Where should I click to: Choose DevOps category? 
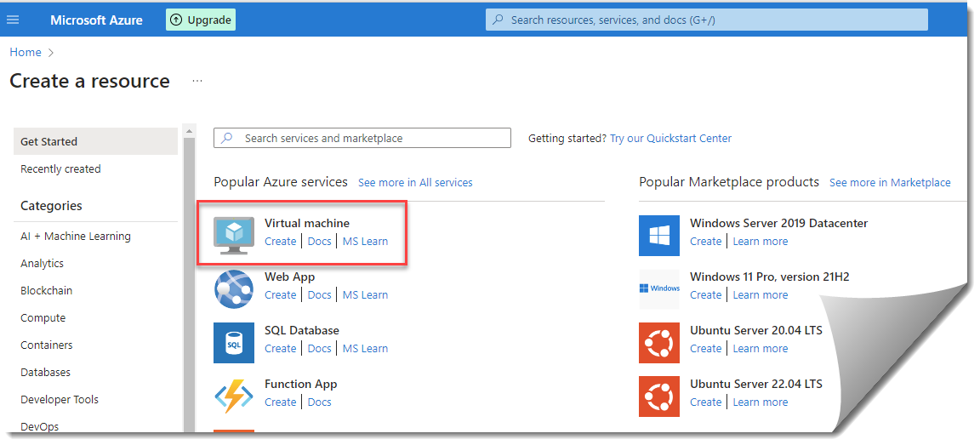coord(39,426)
